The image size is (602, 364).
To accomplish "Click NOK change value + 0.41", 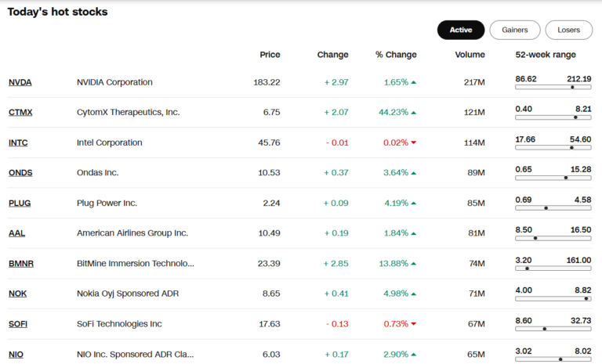I will click(x=336, y=294).
